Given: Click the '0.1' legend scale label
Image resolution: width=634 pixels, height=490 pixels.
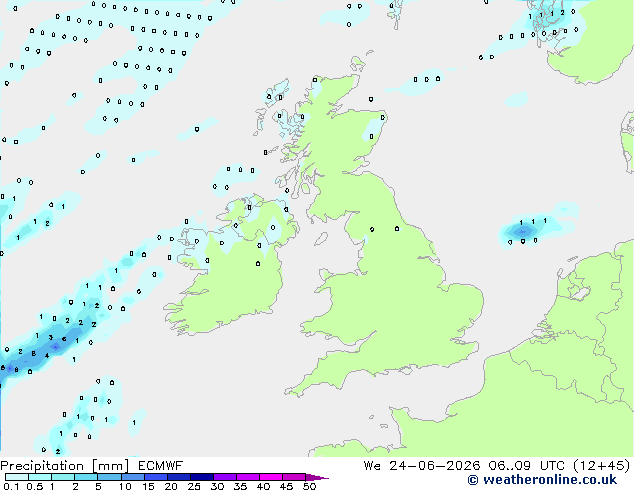Looking at the screenshot, I should point(11,486).
